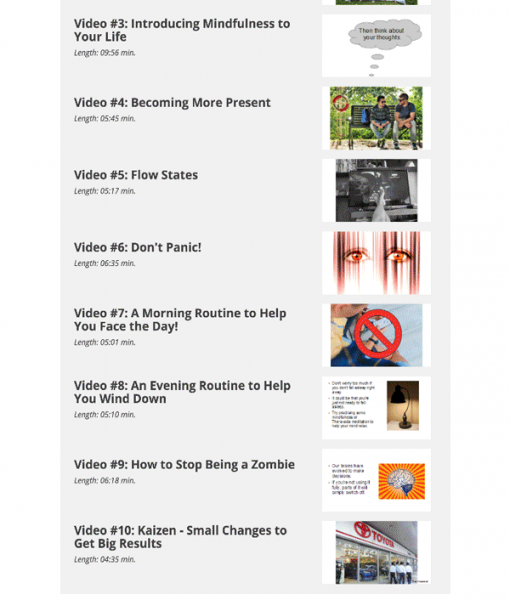
Task: Click the partially visible thumbnail at top
Action: point(376,2)
